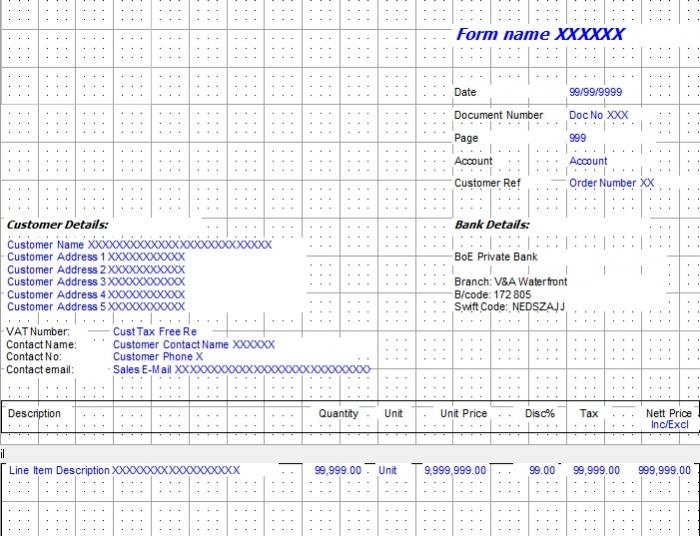The height and width of the screenshot is (536, 700).
Task: Select the Line Item Description field
Action: (x=125, y=470)
